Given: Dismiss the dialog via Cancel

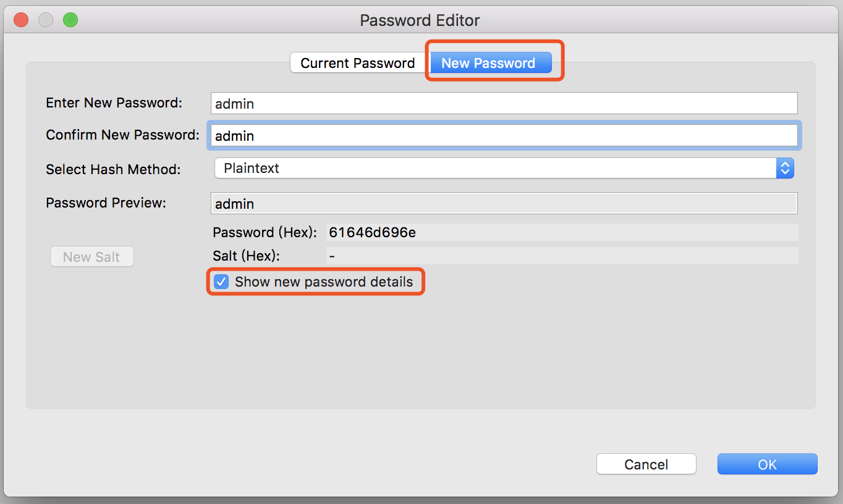Looking at the screenshot, I should (646, 464).
